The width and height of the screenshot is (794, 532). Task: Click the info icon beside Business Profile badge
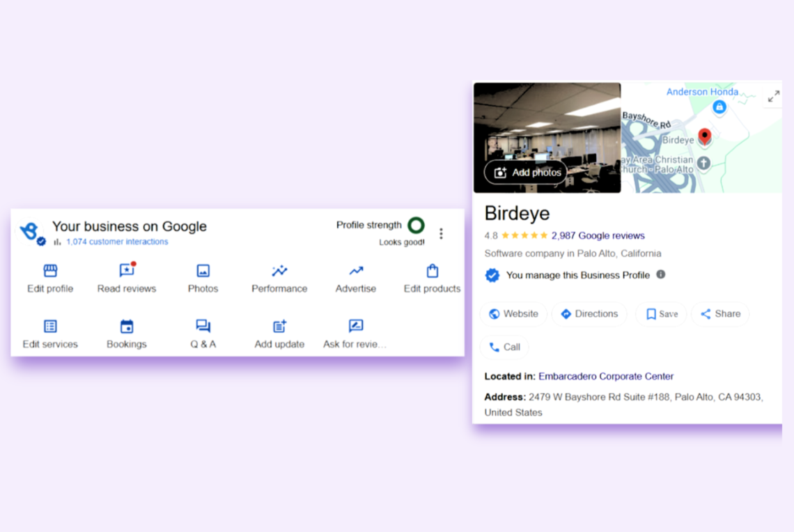[660, 275]
